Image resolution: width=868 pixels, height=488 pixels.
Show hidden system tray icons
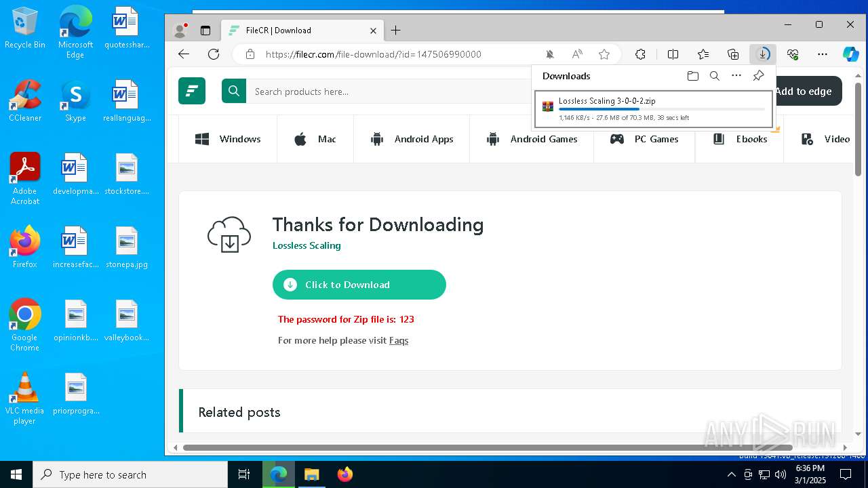731,474
